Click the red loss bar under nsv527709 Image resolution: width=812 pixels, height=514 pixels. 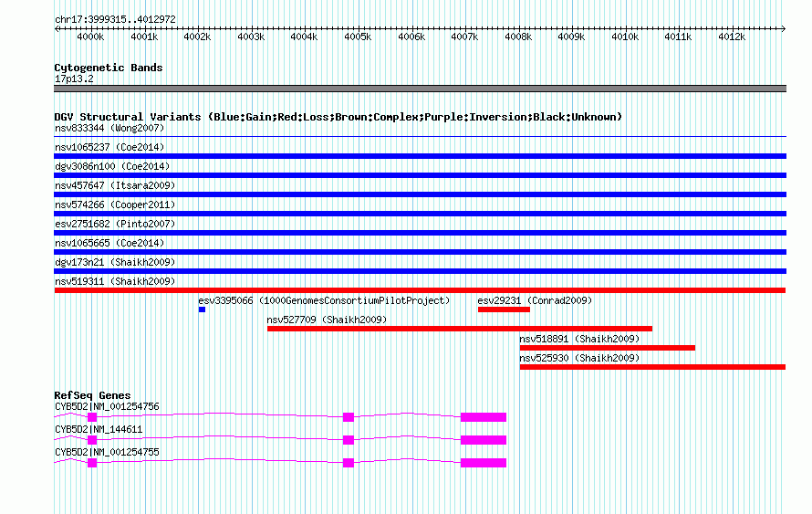pyautogui.click(x=460, y=329)
